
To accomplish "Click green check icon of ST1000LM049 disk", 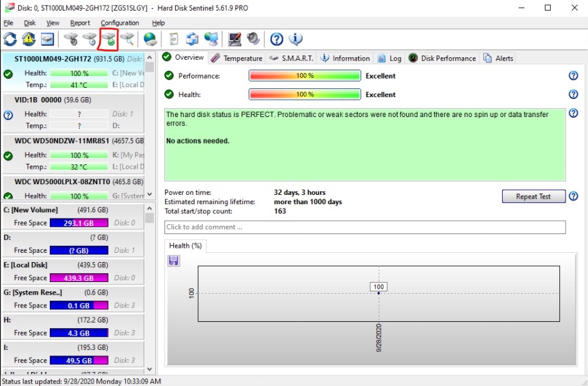I will click(8, 74).
